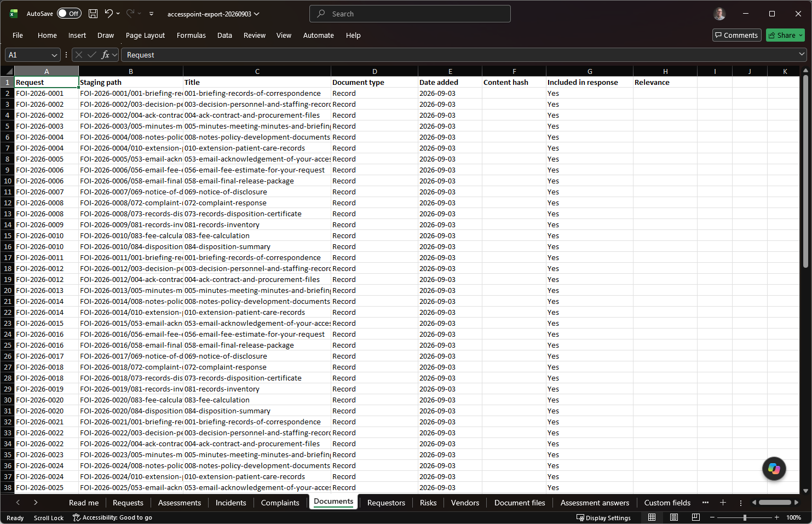812x524 pixels.
Task: Open Display Settings in status bar
Action: coord(603,517)
